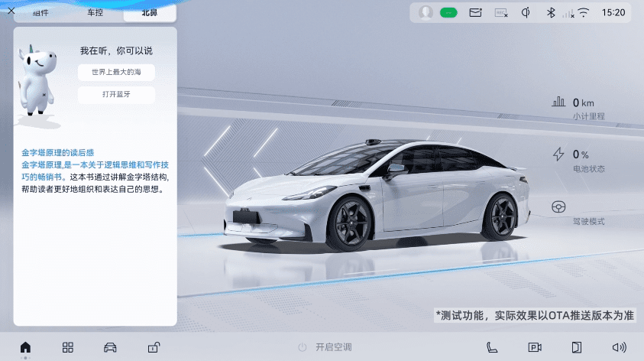Switch to the 组件 tab
This screenshot has width=644, height=361.
tap(40, 13)
